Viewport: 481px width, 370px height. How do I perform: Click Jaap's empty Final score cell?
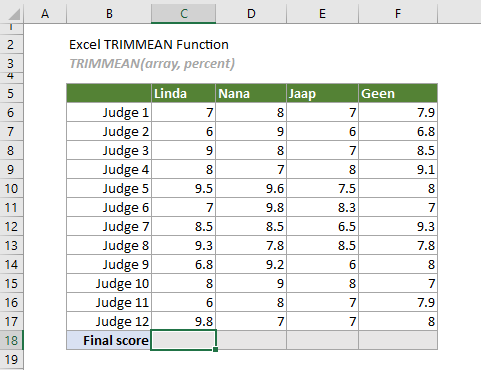point(322,340)
